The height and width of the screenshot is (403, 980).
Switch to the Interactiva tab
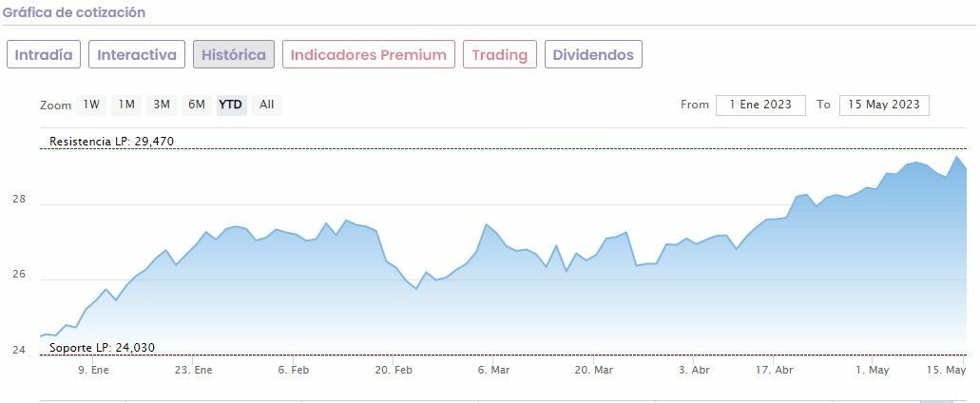(137, 54)
